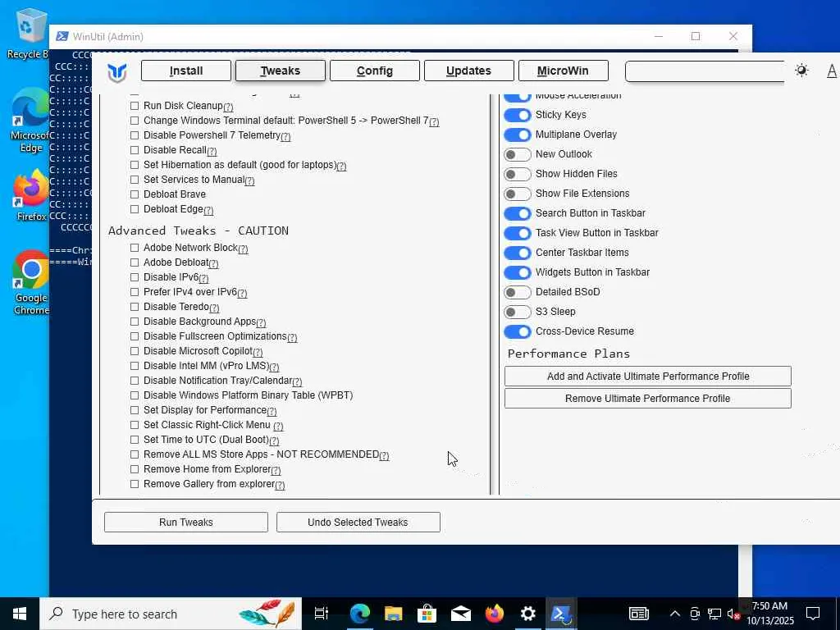840x630 pixels.
Task: Click the Windows taskbar search box
Action: pos(171,614)
